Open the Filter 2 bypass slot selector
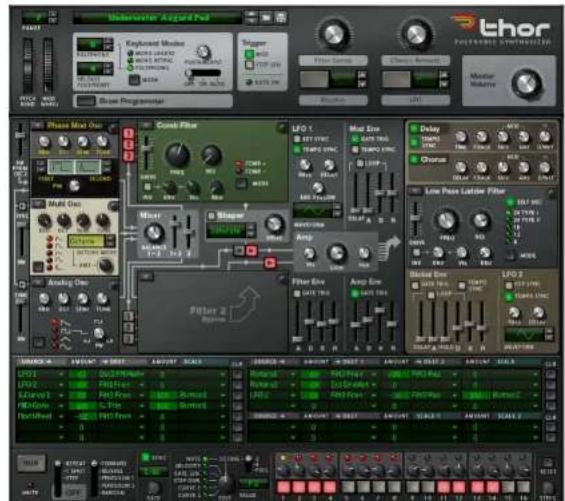The image size is (565, 501). click(x=146, y=277)
